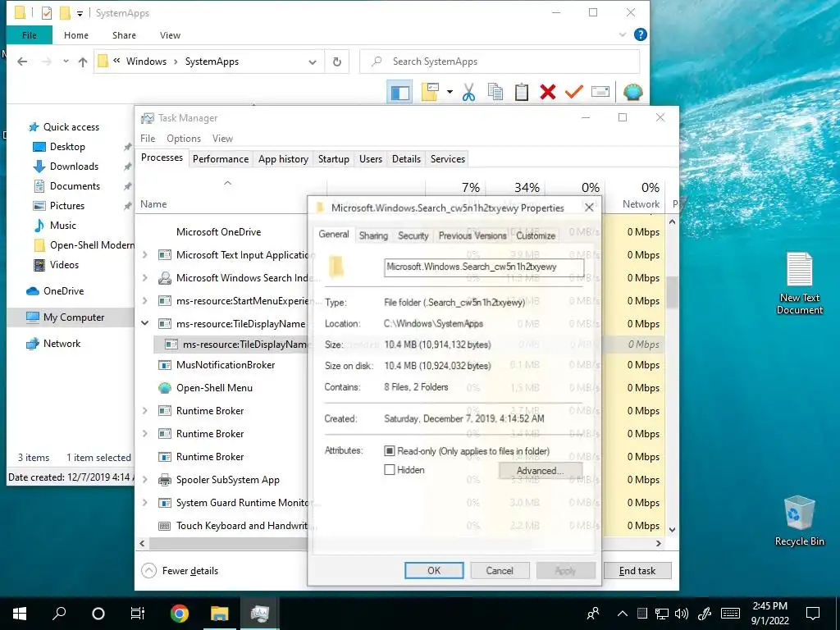Click the Up one level arrow
Viewport: 840px width, 630px height.
click(83, 62)
